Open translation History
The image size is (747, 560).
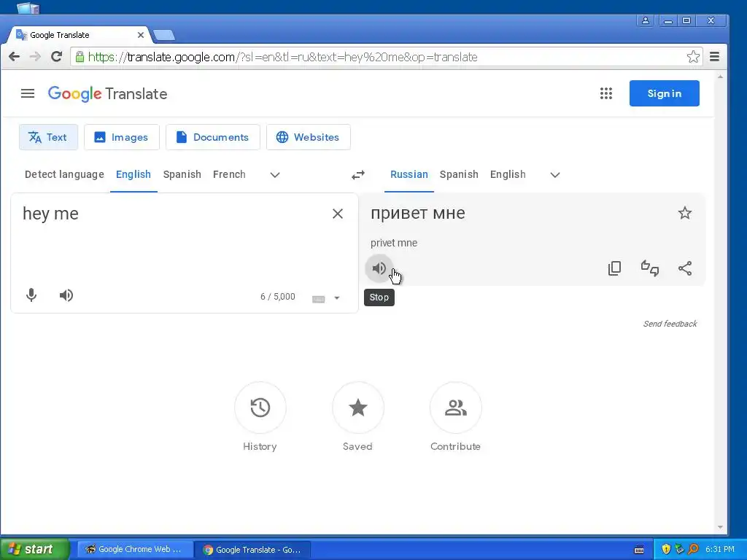pyautogui.click(x=260, y=408)
